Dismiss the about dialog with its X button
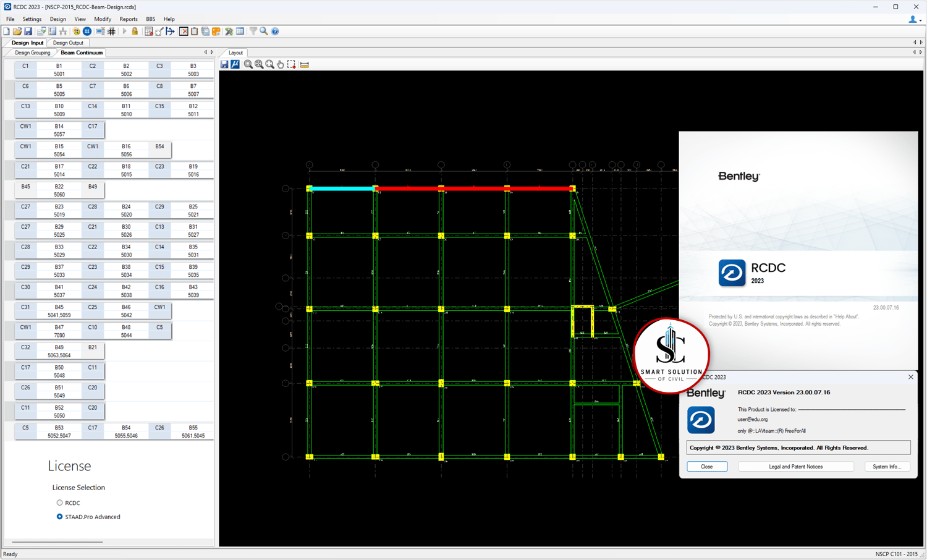 [911, 377]
